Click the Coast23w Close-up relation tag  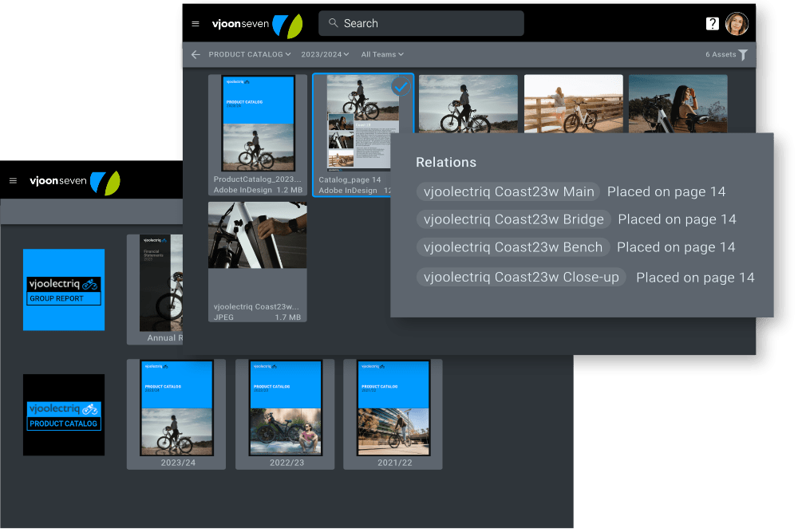[521, 278]
